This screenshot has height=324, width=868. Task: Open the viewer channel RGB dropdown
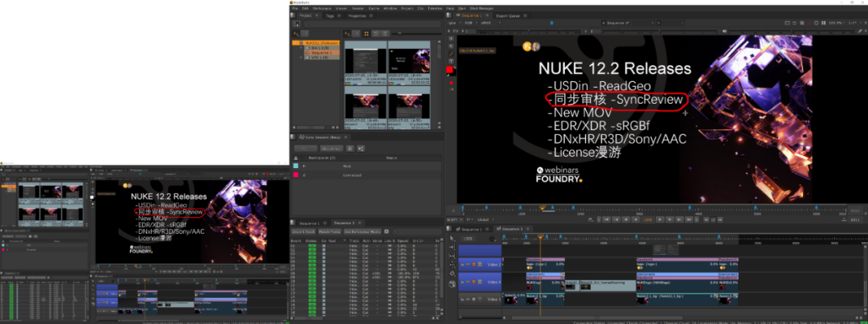click(x=470, y=23)
